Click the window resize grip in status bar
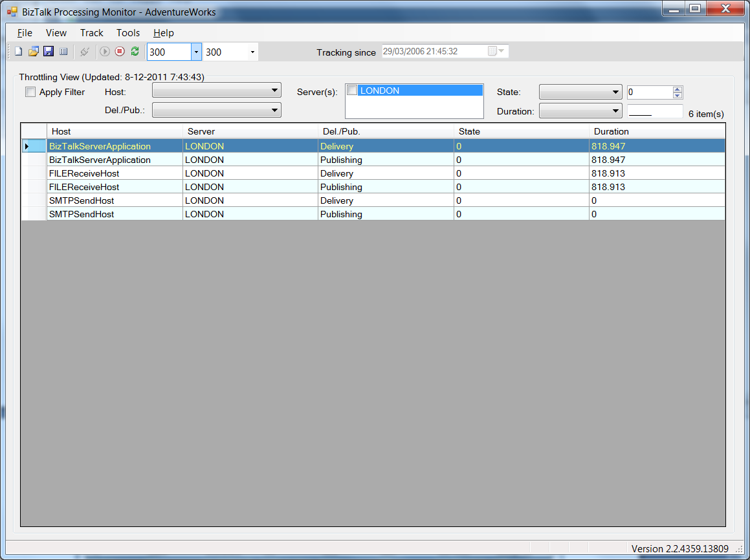 [x=738, y=550]
